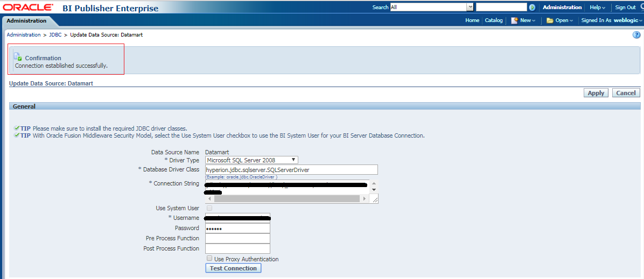This screenshot has width=644, height=279.
Task: Open the Catalog
Action: coord(494,20)
